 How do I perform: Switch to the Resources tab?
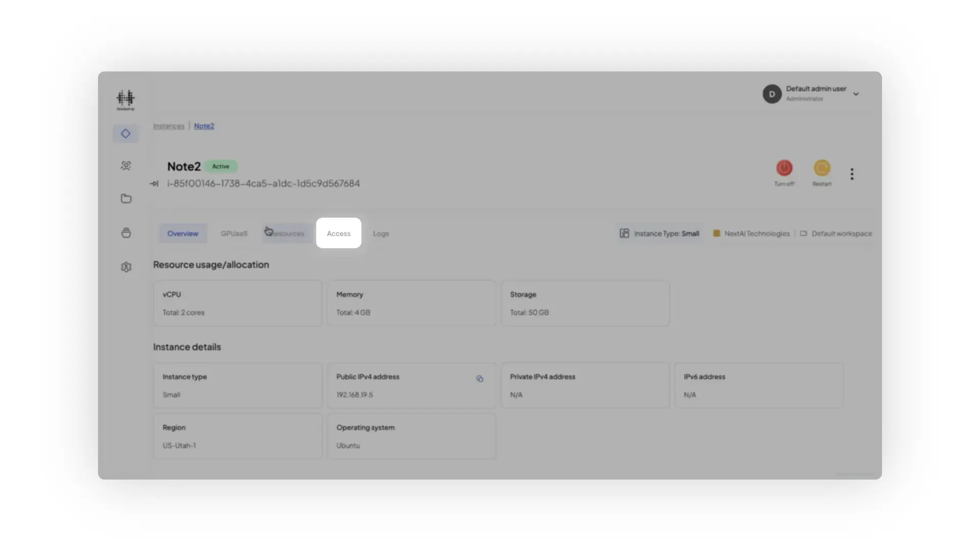287,233
